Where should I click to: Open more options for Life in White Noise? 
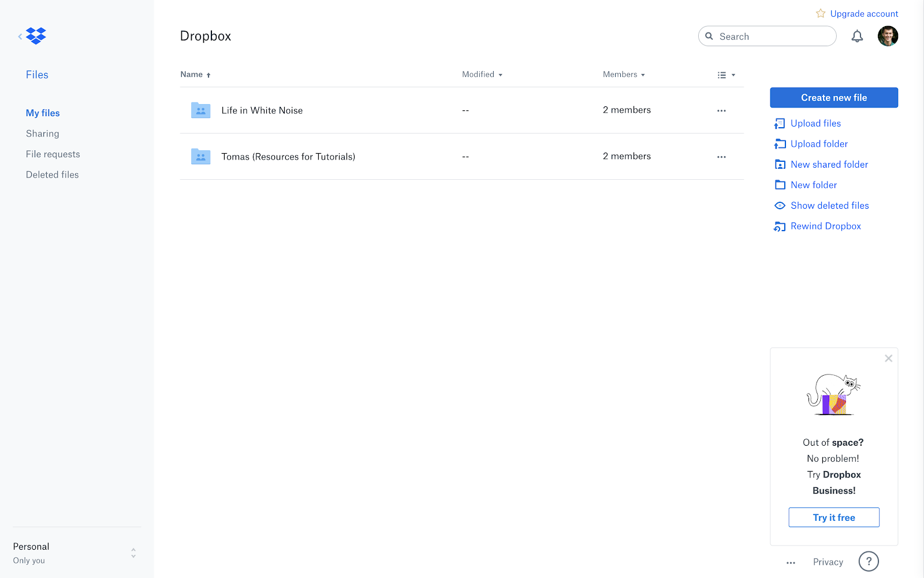pos(721,110)
